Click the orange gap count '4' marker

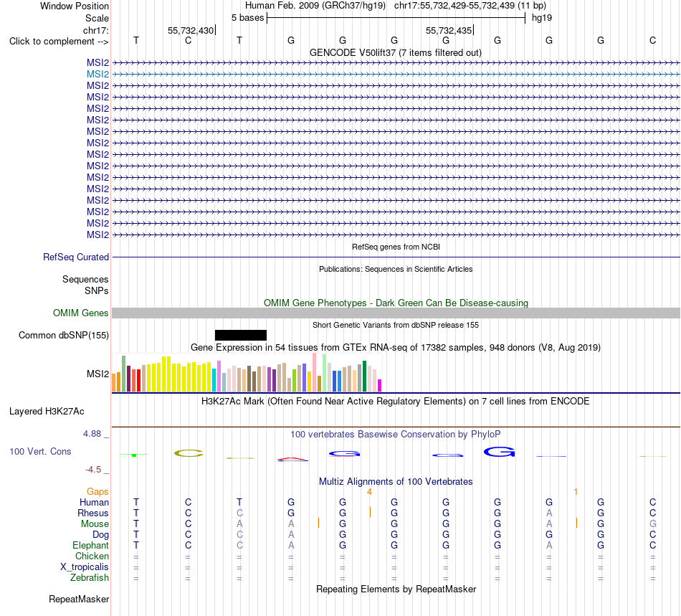click(369, 492)
